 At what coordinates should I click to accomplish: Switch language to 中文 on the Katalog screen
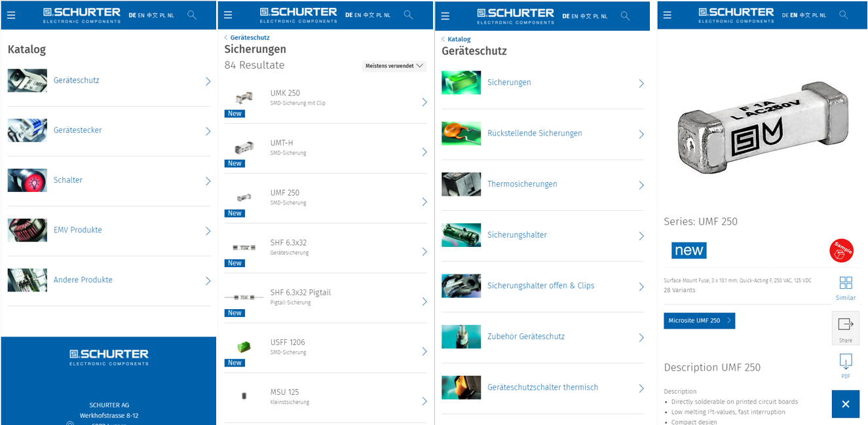pos(153,15)
